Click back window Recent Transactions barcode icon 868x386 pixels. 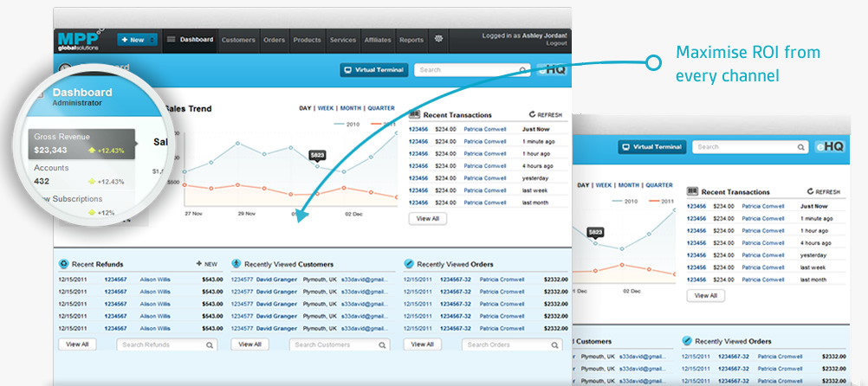[x=692, y=191]
